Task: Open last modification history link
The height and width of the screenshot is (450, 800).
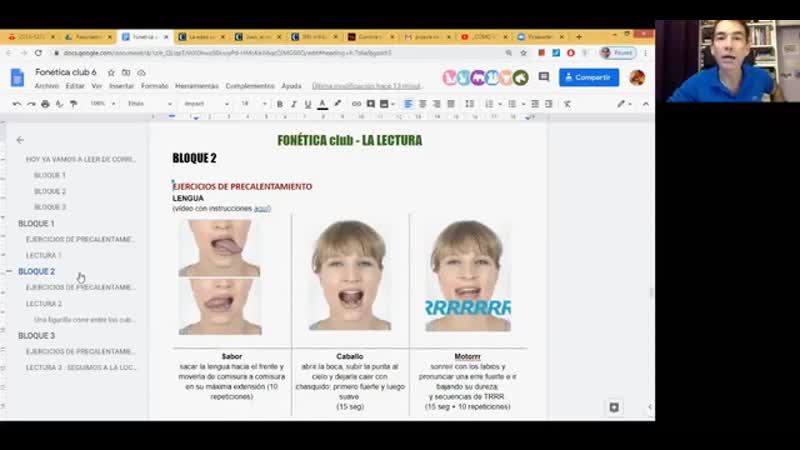Action: 367,86
